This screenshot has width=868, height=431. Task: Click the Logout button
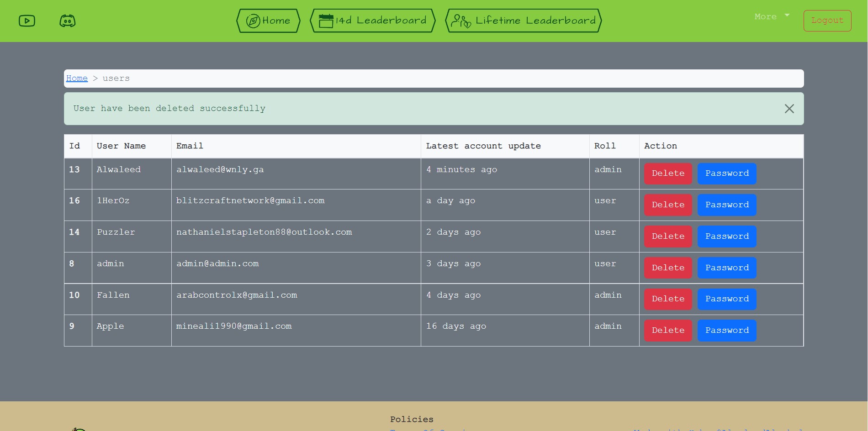click(827, 21)
